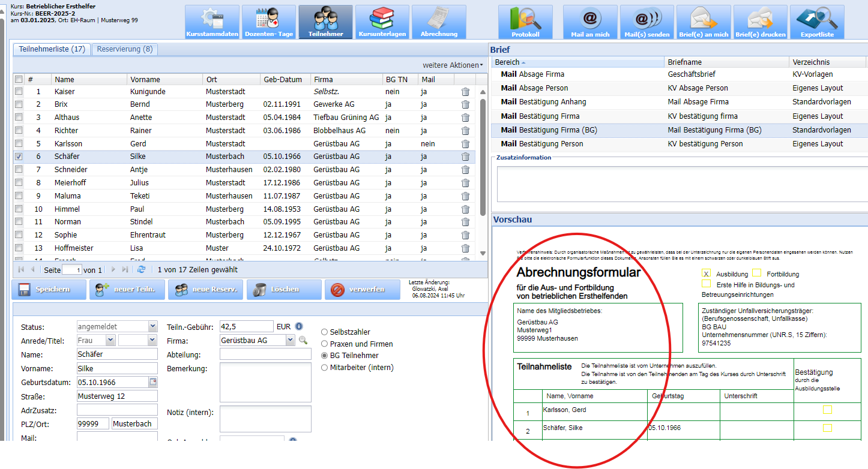Switch to Reservierung (8) tab
868x469 pixels.
click(124, 49)
